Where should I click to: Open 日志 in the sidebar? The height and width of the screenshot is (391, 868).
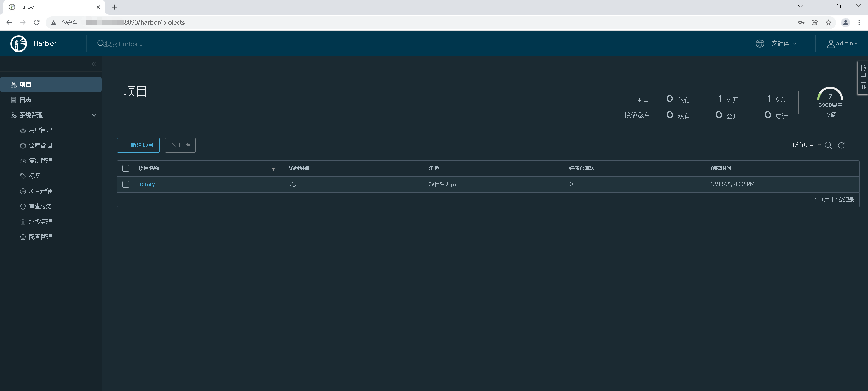click(25, 100)
